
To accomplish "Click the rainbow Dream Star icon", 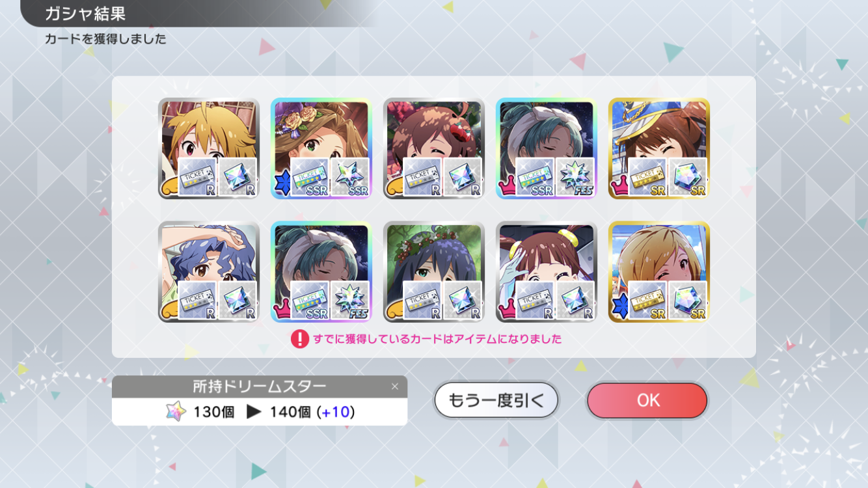I will [176, 412].
